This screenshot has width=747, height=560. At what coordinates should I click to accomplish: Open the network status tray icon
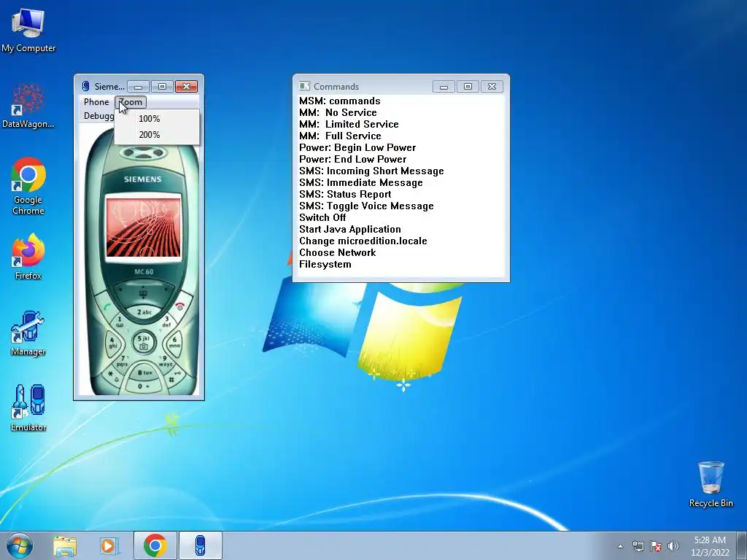click(x=638, y=546)
